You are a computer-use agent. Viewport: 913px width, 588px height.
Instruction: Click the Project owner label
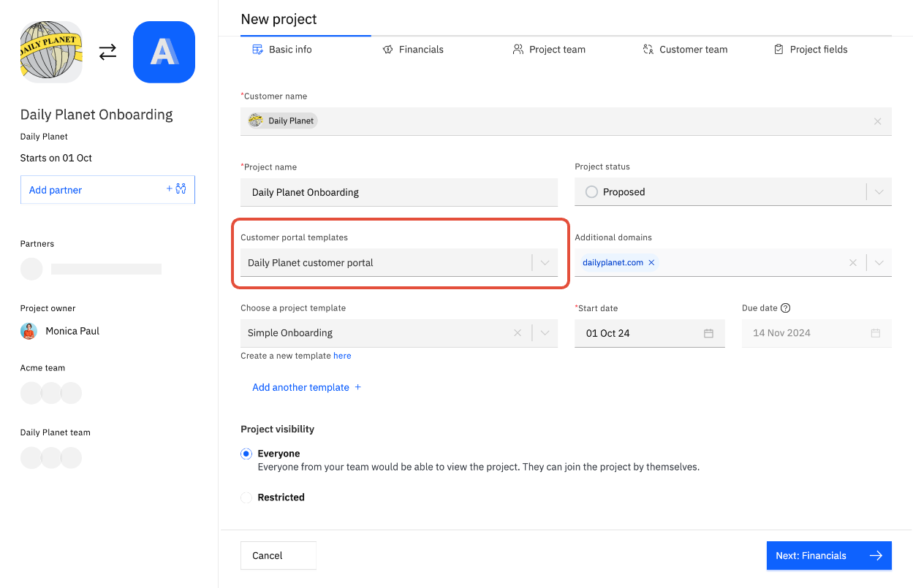point(48,308)
